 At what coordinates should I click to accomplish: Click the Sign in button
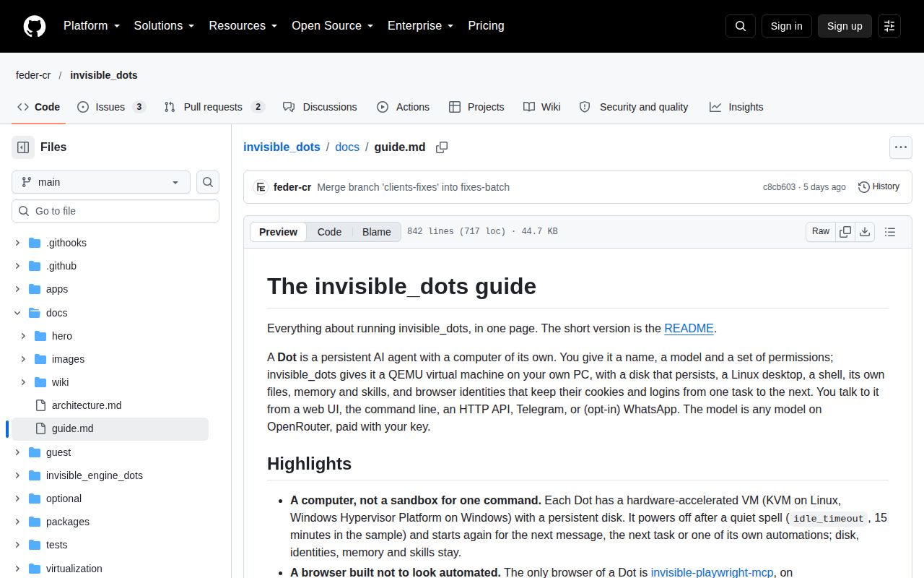(x=786, y=26)
